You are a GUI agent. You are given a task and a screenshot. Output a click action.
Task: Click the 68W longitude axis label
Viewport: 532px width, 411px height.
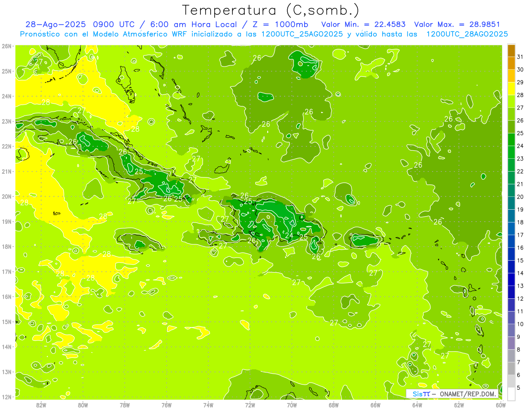334,405
